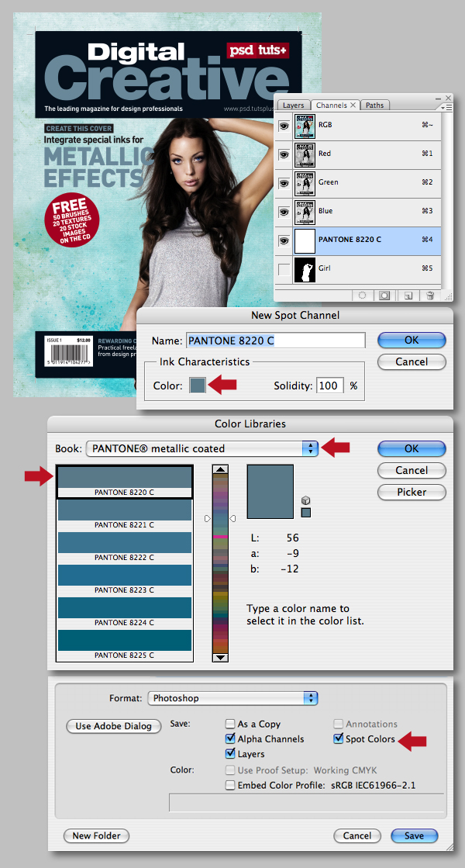465x868 pixels.
Task: Click the large selected color preview swatch
Action: point(270,492)
